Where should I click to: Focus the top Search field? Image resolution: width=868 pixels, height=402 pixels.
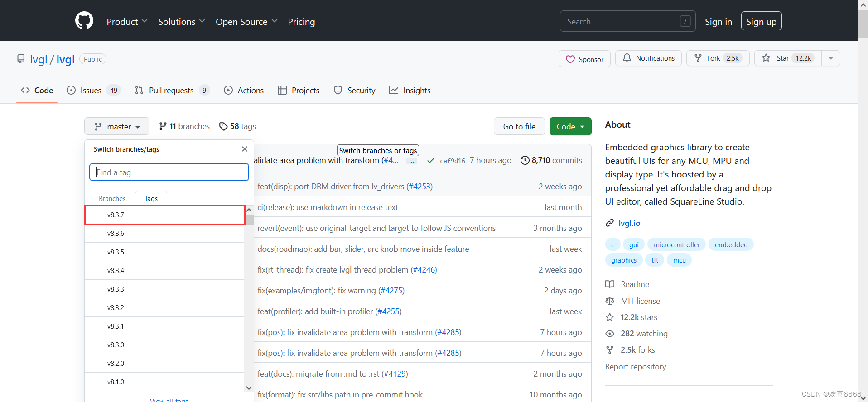pos(627,21)
